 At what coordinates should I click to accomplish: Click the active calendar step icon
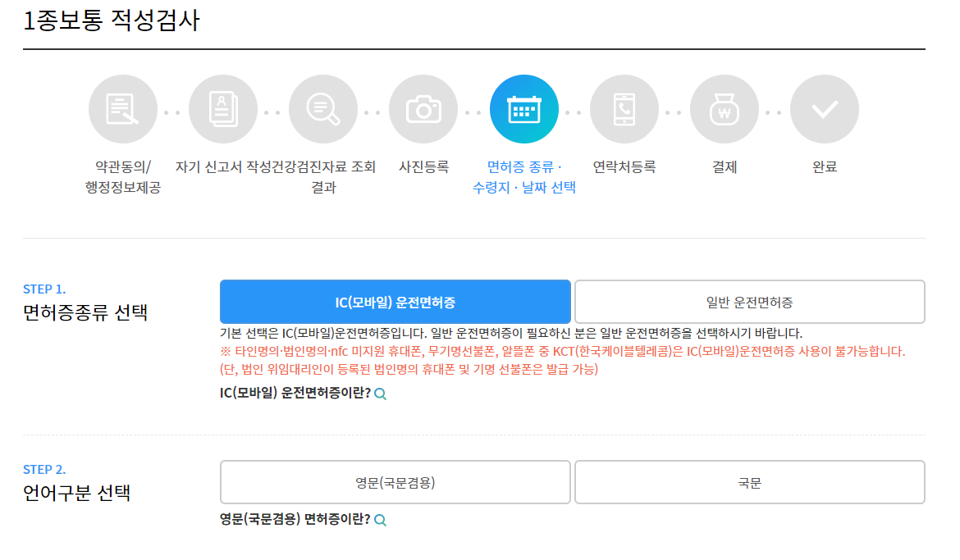point(524,110)
